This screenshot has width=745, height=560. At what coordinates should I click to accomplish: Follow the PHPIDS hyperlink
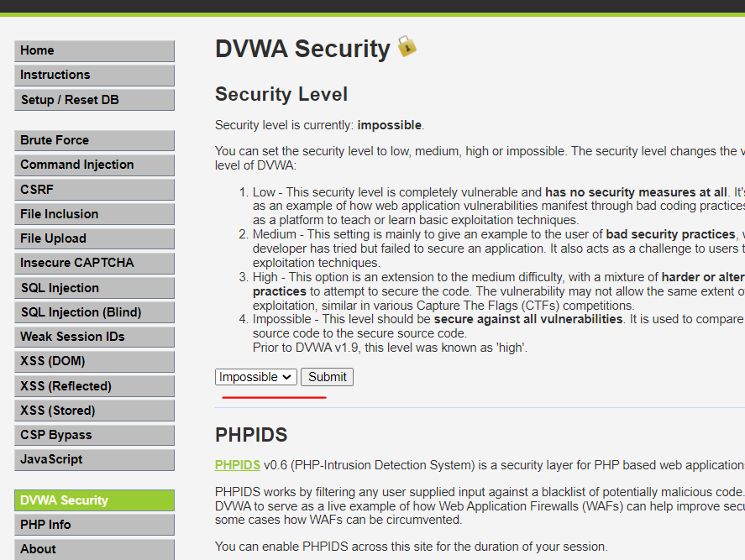point(238,465)
